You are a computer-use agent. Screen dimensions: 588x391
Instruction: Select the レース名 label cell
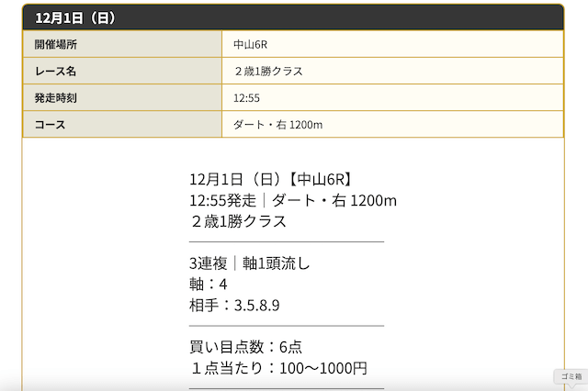[122, 71]
